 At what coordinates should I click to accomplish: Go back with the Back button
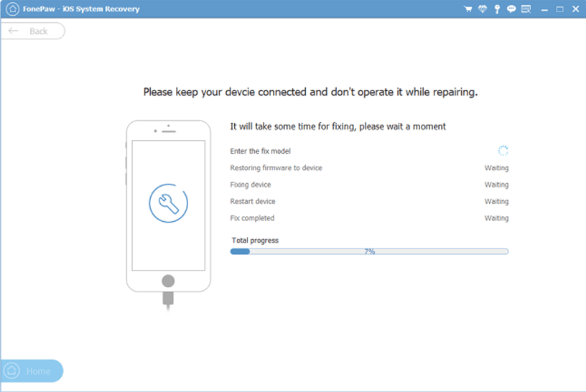[33, 31]
